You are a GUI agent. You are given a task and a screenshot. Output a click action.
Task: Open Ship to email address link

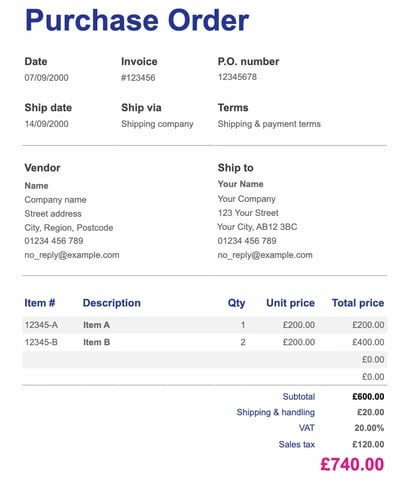(x=265, y=255)
